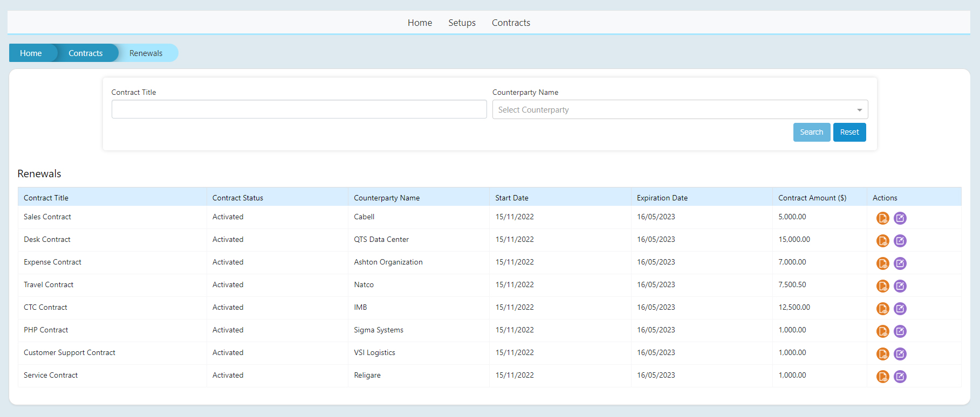Go to Home in top navigation bar
The image size is (980, 417).
[x=420, y=23]
